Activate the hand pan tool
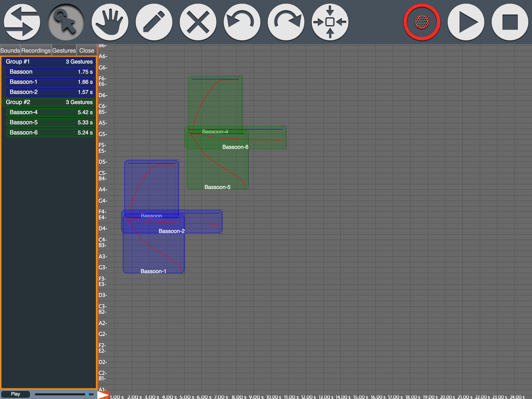Screen dimensions: 532x399 click(110, 22)
